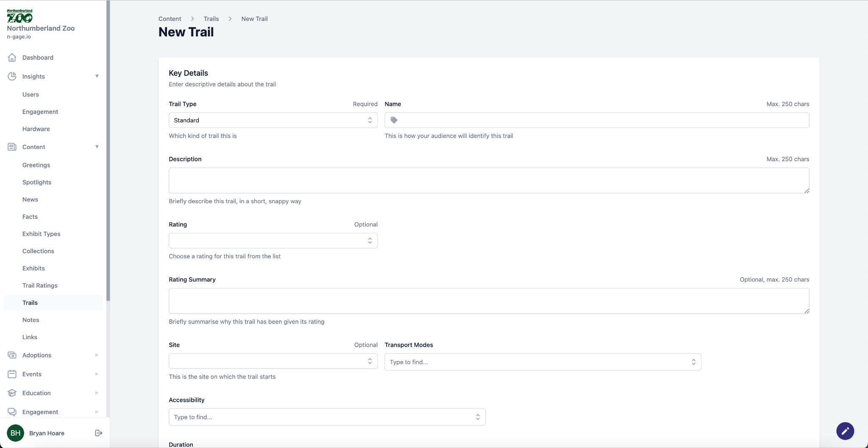Click the Insights pie chart icon

(x=12, y=77)
